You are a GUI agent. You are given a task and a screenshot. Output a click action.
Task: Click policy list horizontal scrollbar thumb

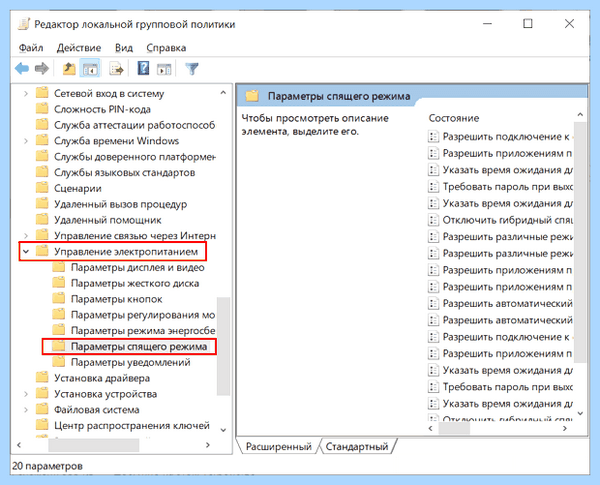coord(454,428)
